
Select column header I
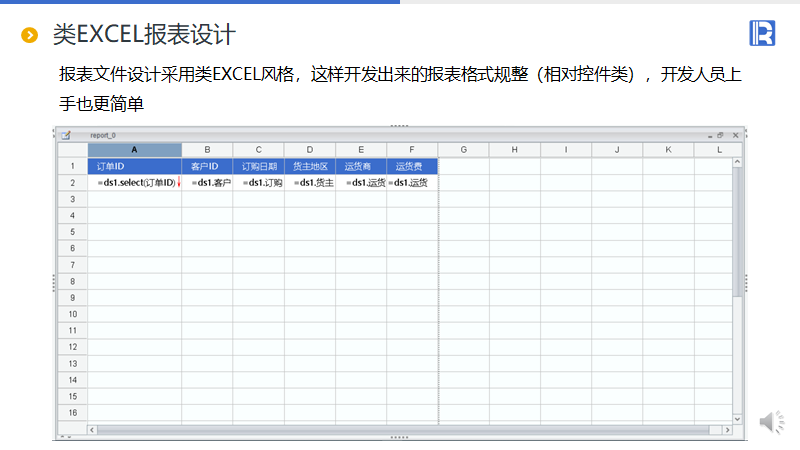[566, 150]
